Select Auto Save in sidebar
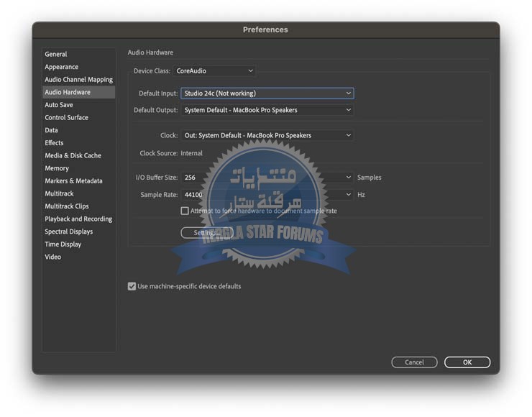This screenshot has height=417, width=532. pyautogui.click(x=59, y=105)
